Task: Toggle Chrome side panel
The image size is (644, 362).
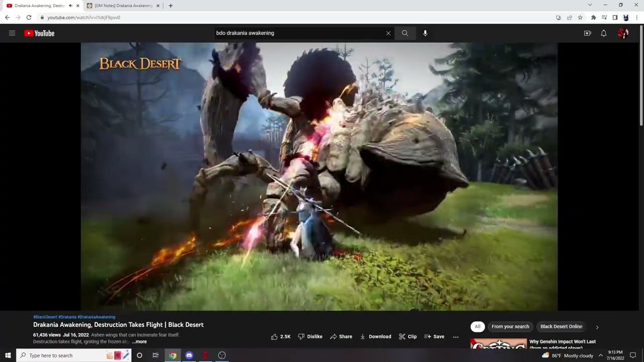Action: pyautogui.click(x=615, y=18)
